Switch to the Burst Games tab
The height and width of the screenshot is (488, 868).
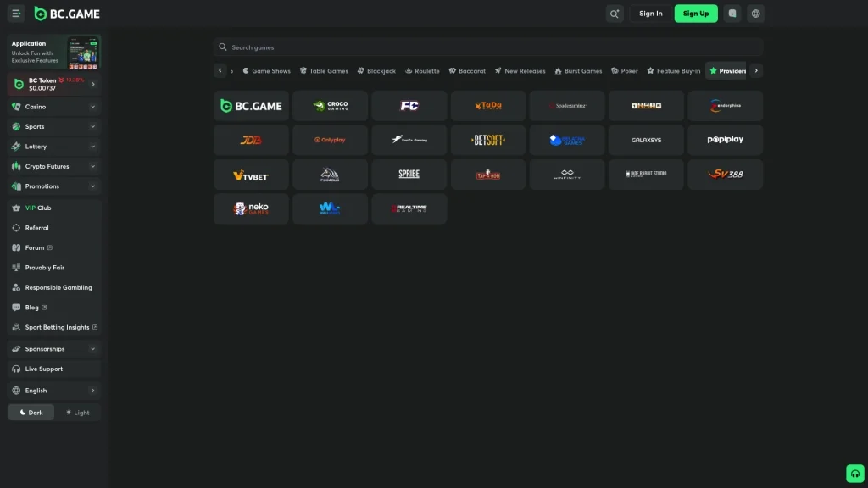[x=578, y=71]
